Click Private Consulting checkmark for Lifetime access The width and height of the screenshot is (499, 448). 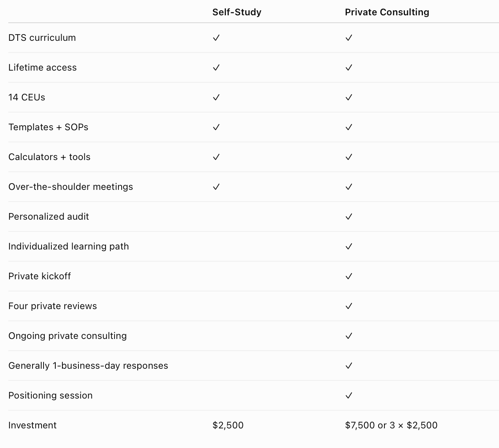click(x=349, y=67)
